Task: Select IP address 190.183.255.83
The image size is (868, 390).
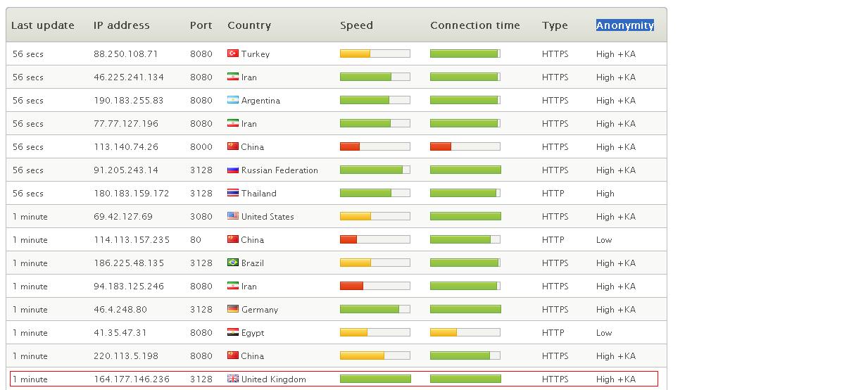Action: point(129,101)
